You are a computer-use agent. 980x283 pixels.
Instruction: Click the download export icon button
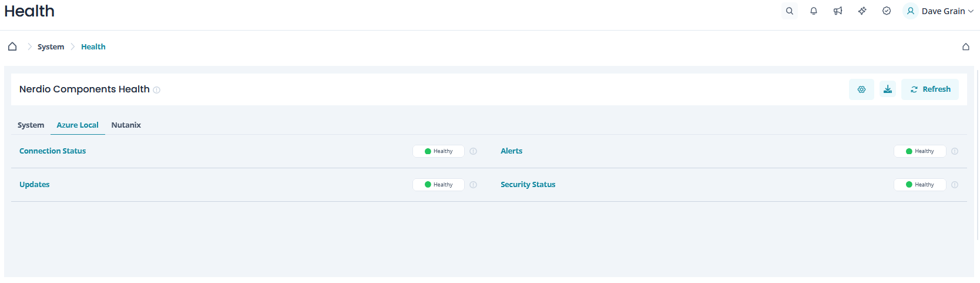pyautogui.click(x=888, y=89)
